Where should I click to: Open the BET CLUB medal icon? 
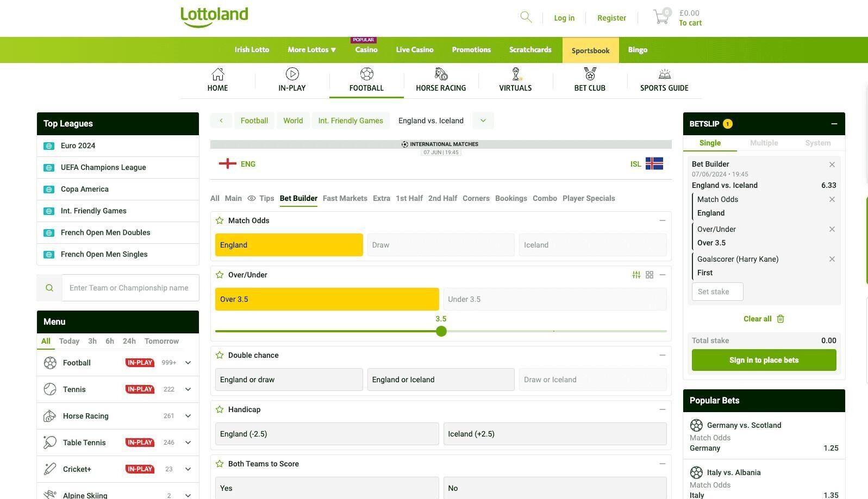tap(590, 74)
